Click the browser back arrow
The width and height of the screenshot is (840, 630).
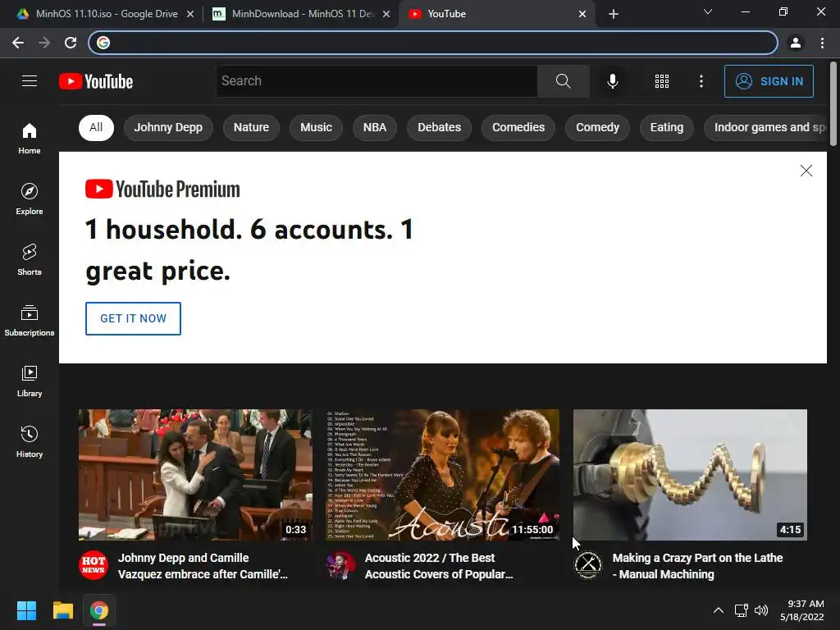point(18,43)
